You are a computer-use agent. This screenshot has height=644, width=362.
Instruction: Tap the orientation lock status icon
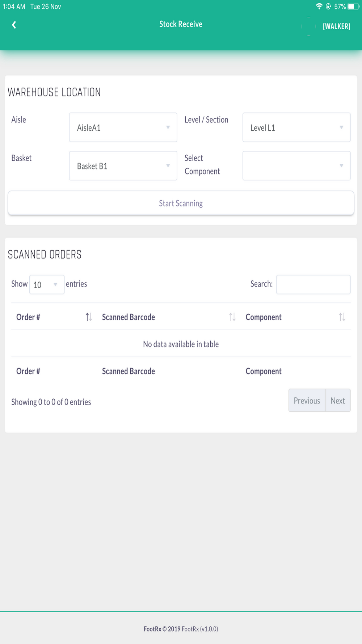point(328,6)
